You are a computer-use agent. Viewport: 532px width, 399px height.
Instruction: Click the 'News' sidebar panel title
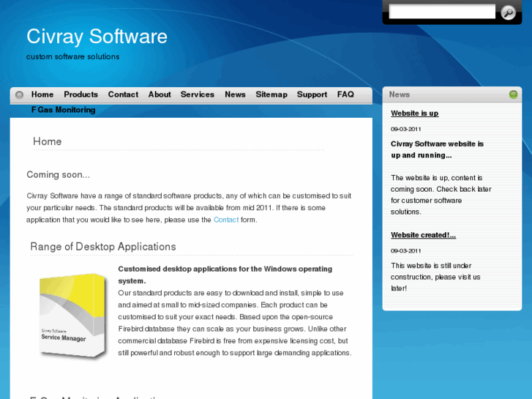(x=400, y=94)
